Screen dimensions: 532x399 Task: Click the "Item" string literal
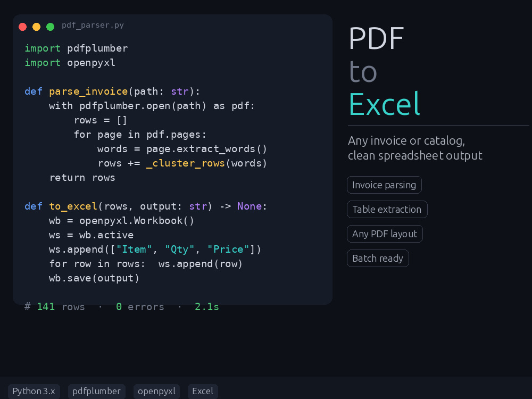coord(134,250)
